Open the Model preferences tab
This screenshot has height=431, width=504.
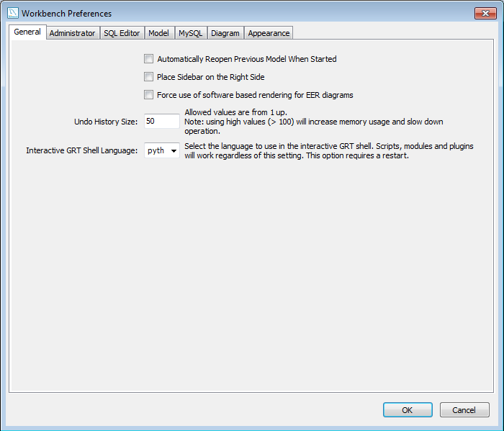tap(158, 33)
